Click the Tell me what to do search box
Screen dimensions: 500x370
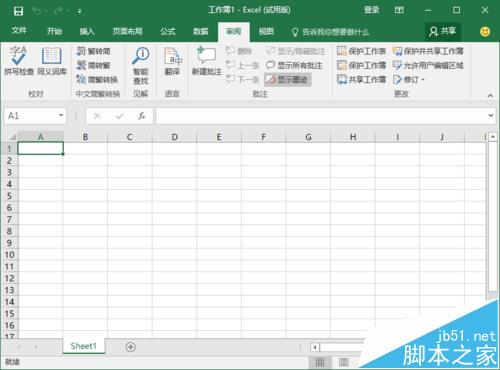point(331,32)
